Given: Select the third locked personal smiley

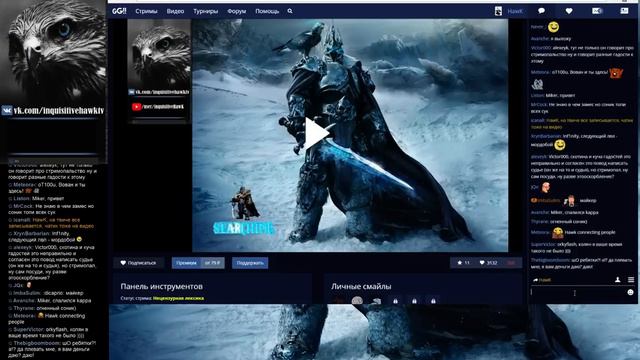Looking at the screenshot, I should click(x=433, y=301).
